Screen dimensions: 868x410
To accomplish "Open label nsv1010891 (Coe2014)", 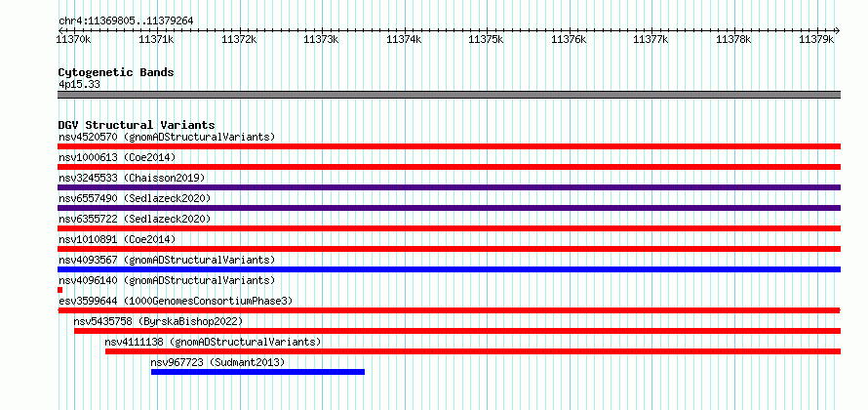I will 117,239.
